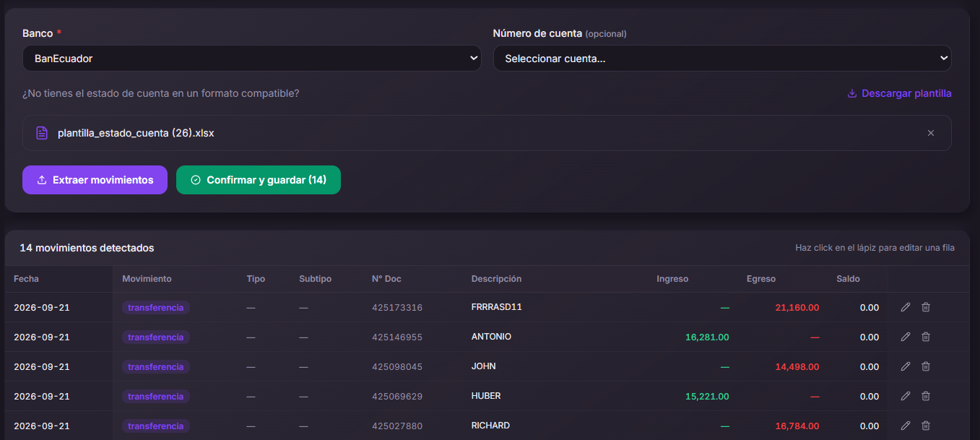980x440 pixels.
Task: Expand the Número de cuenta selector
Action: [x=722, y=59]
